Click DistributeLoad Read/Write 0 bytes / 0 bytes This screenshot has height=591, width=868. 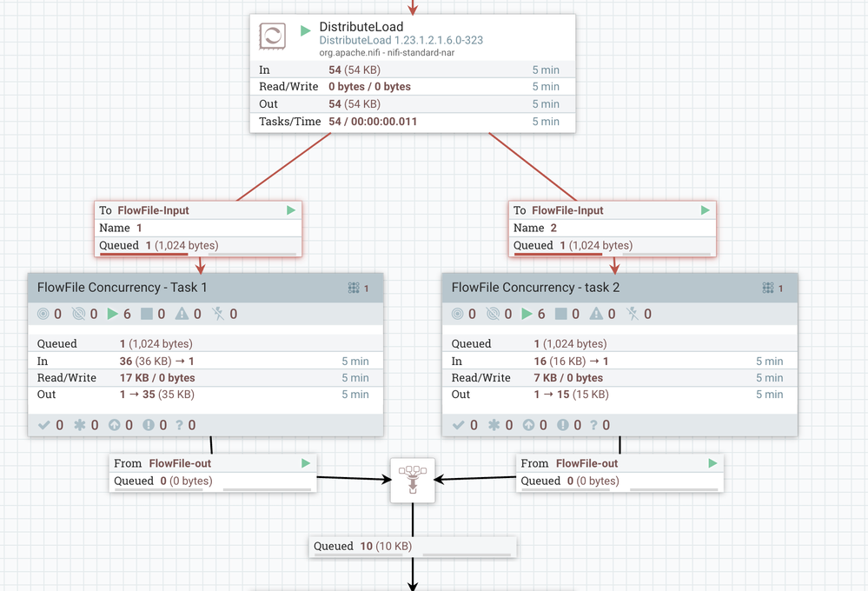click(x=369, y=86)
